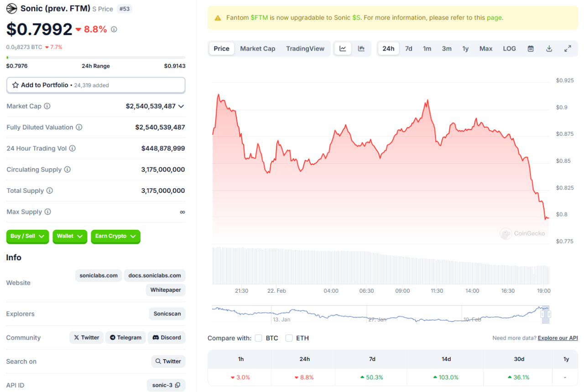This screenshot has height=392, width=584.
Task: Click the 7d change value 50.3%
Action: click(372, 377)
